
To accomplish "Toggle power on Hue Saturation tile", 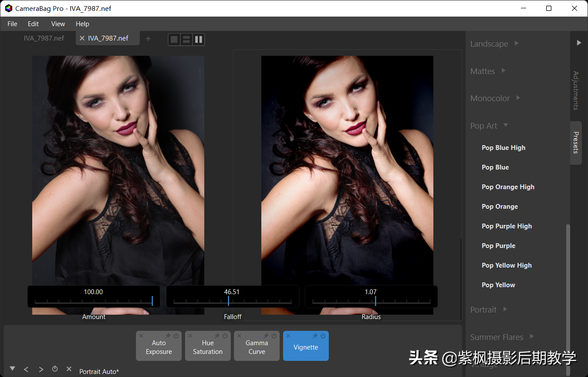I will [x=225, y=336].
